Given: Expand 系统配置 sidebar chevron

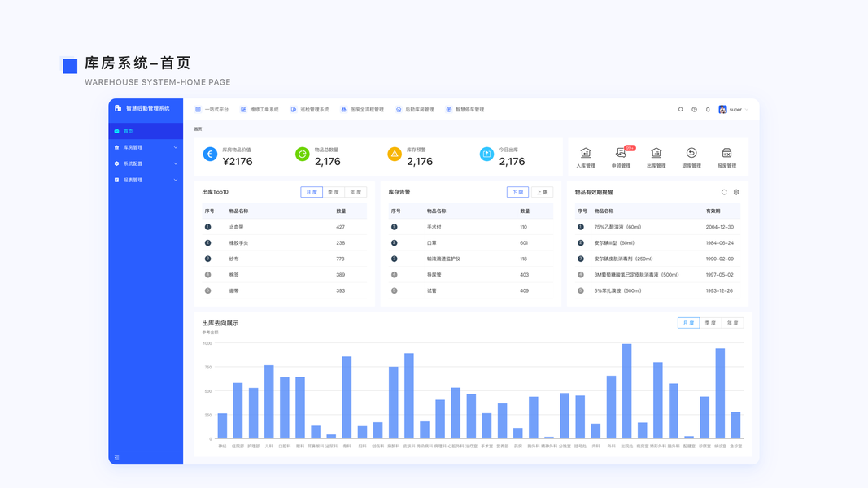Looking at the screenshot, I should (176, 163).
